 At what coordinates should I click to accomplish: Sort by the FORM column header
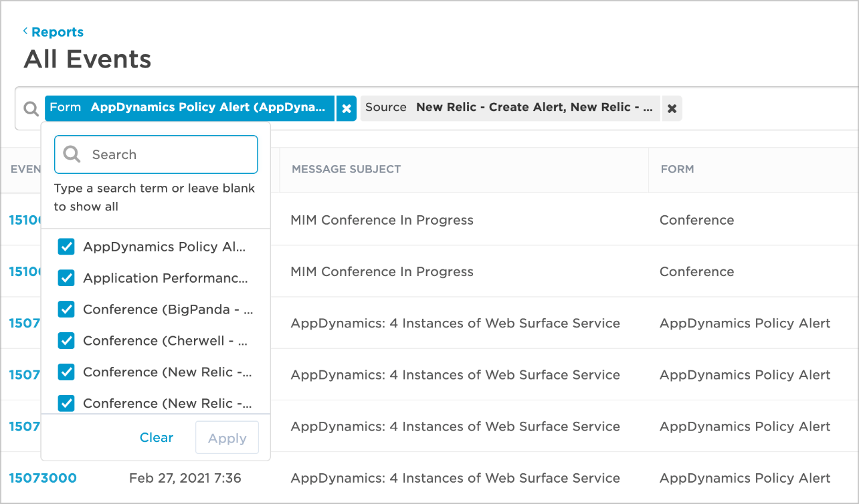coord(677,169)
